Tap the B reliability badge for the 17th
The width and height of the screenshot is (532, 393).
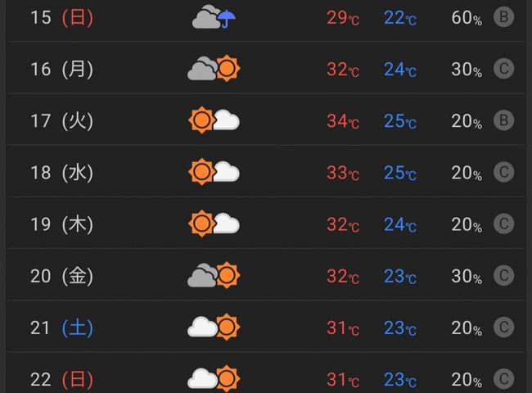[x=503, y=120]
